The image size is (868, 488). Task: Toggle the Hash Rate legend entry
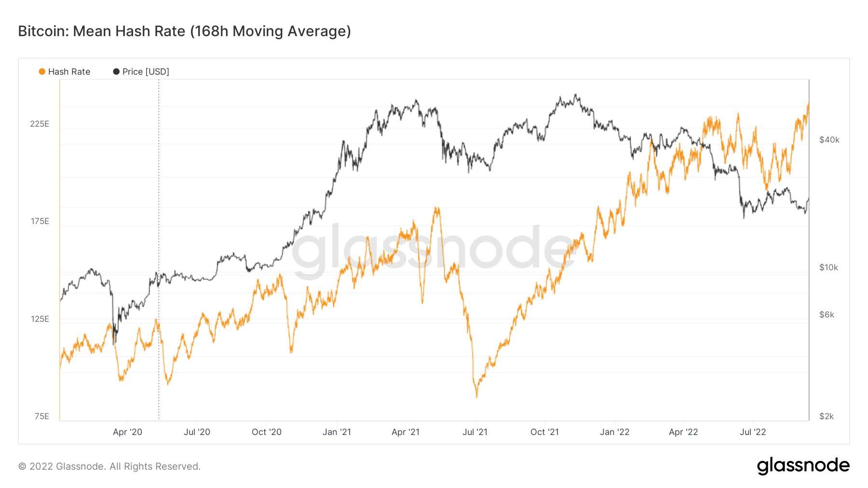(64, 72)
